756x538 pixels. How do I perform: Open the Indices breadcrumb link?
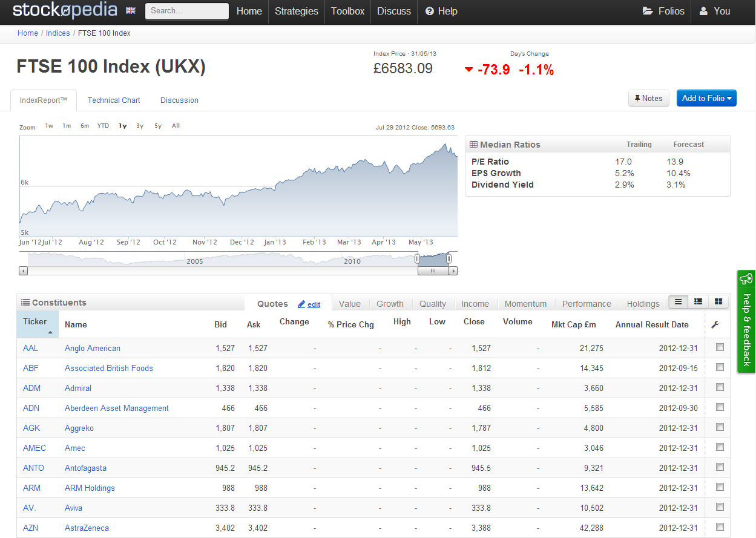pos(58,33)
